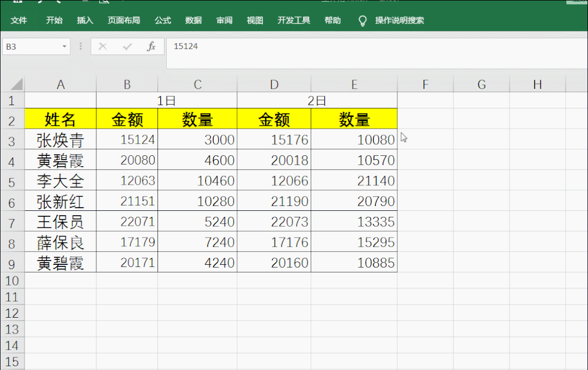Click the lightbulb search icon
The height and width of the screenshot is (370, 588).
[x=362, y=21]
